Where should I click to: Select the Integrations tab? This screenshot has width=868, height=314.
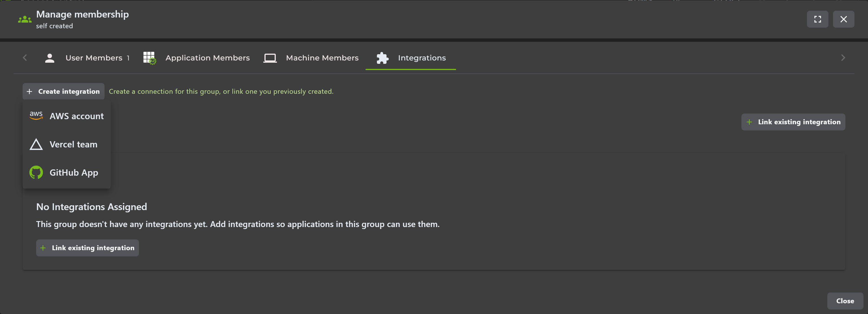pos(411,58)
